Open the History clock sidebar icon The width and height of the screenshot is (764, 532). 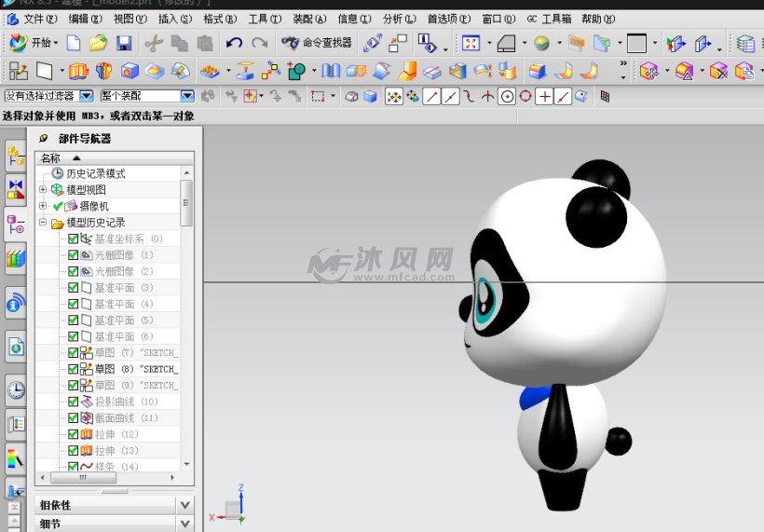pos(16,390)
